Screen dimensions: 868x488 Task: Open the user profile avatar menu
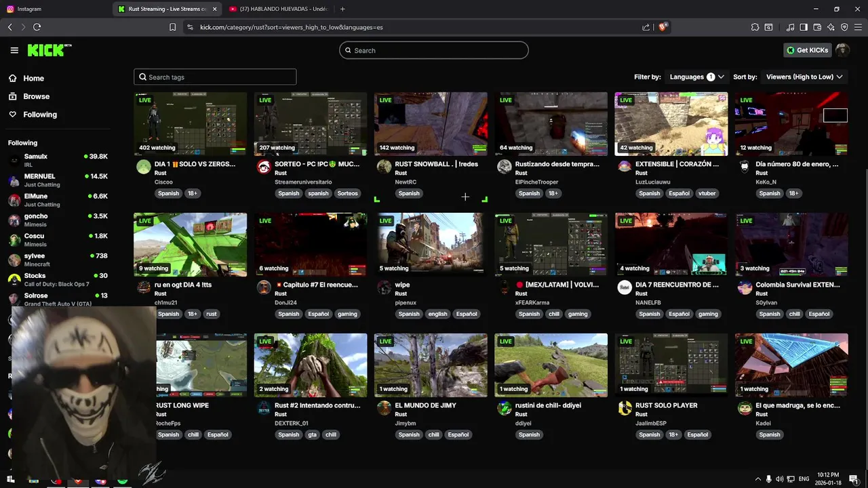[842, 50]
